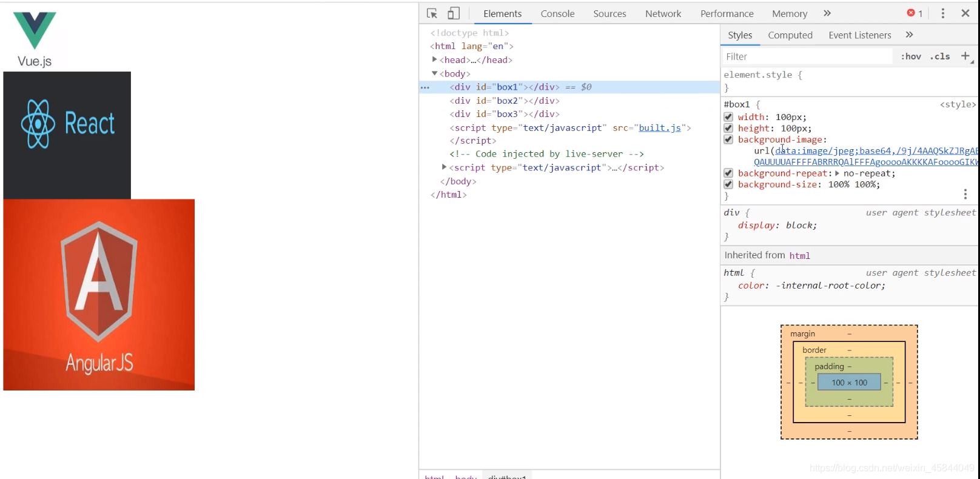
Task: Switch to the Console tab
Action: 557,13
